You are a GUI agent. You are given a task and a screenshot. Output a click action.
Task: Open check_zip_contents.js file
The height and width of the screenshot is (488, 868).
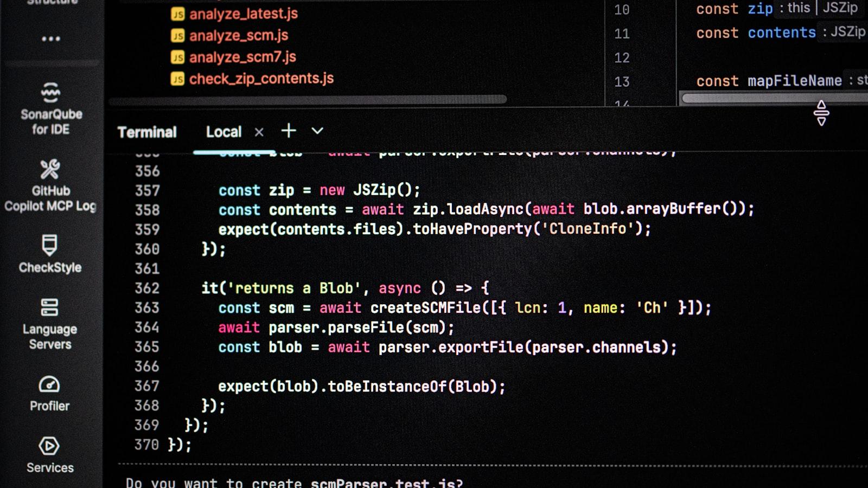(261, 79)
